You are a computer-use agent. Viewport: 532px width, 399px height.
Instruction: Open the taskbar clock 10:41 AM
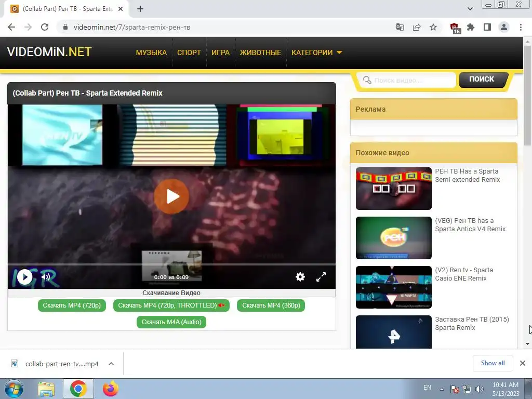[506, 389]
